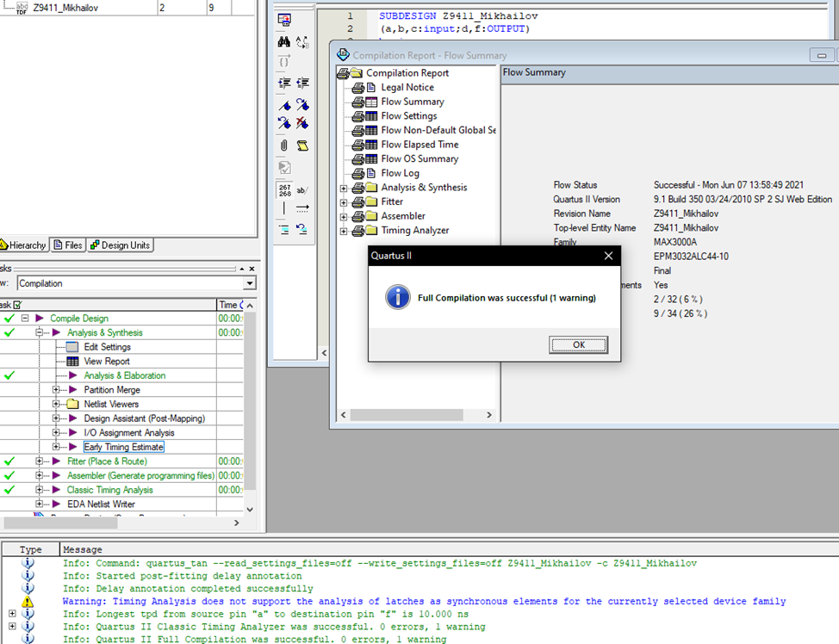Expand the I/O Assignment Analysis task
This screenshot has height=644, width=839.
click(56, 432)
